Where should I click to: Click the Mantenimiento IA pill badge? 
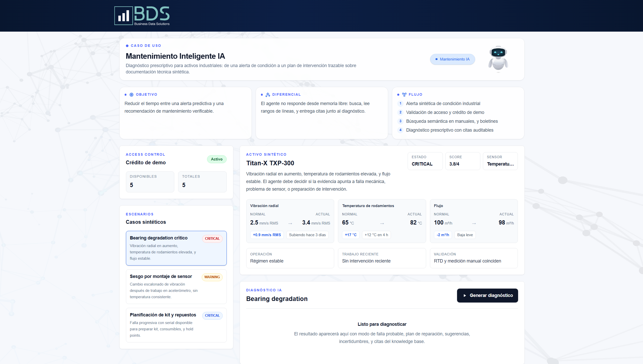452,59
